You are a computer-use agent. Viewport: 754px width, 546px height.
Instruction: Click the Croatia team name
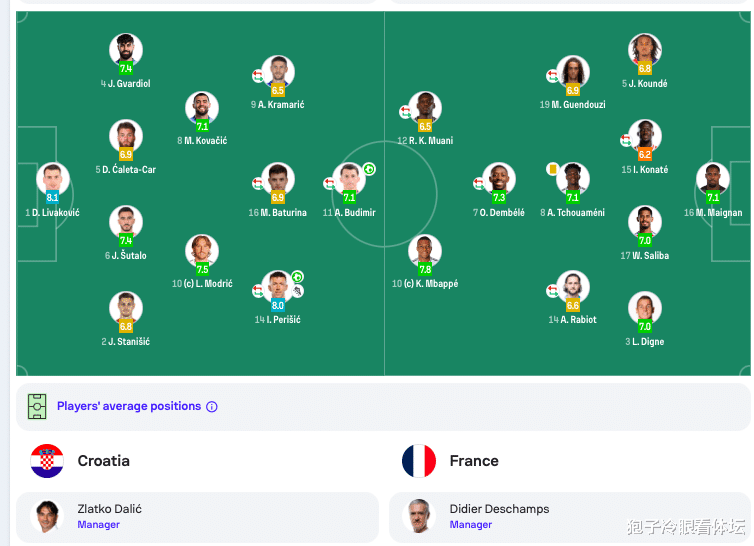[103, 461]
